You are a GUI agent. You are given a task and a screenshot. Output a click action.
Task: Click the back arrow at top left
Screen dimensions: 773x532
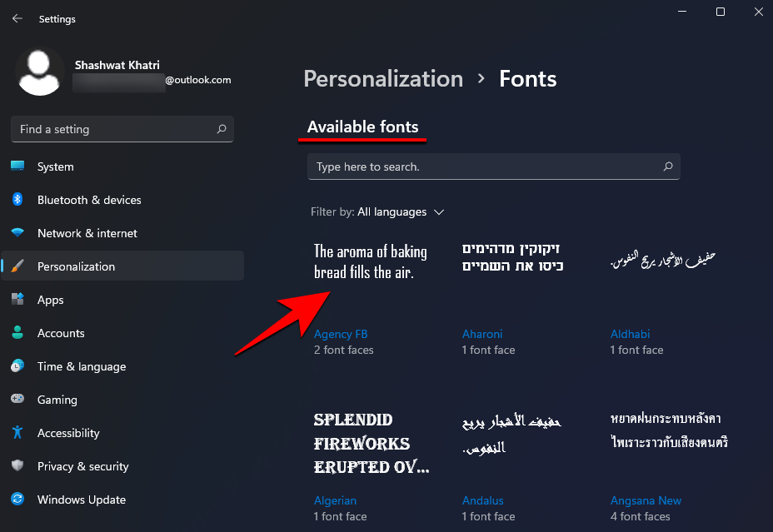[17, 18]
